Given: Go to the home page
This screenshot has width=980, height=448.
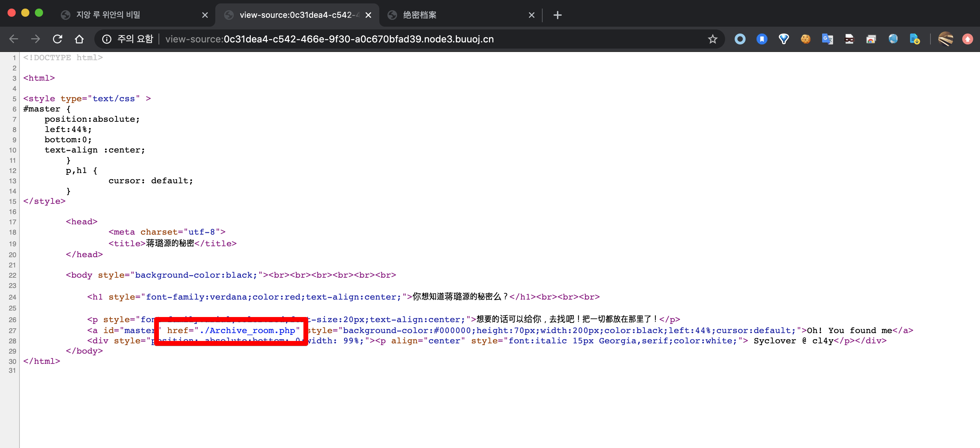Looking at the screenshot, I should pyautogui.click(x=79, y=39).
